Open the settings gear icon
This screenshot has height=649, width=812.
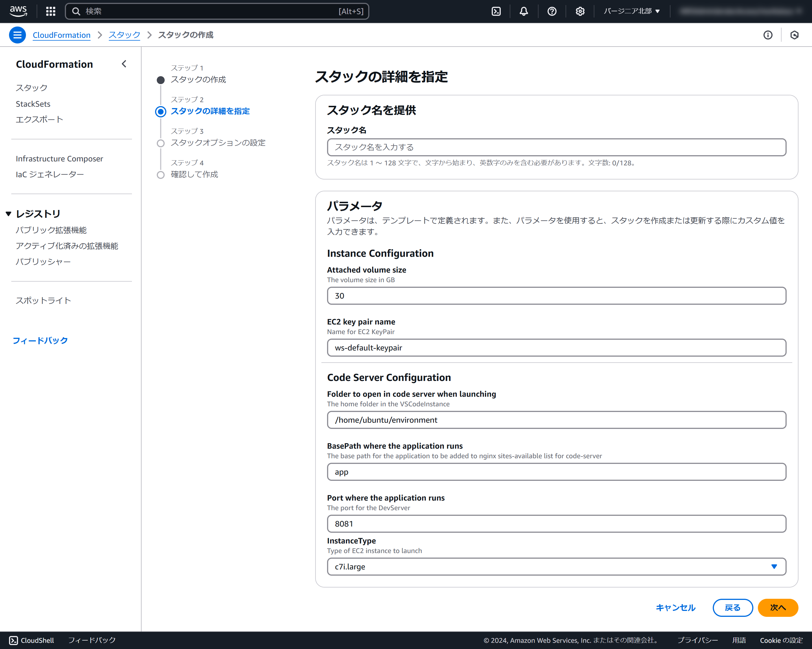580,11
